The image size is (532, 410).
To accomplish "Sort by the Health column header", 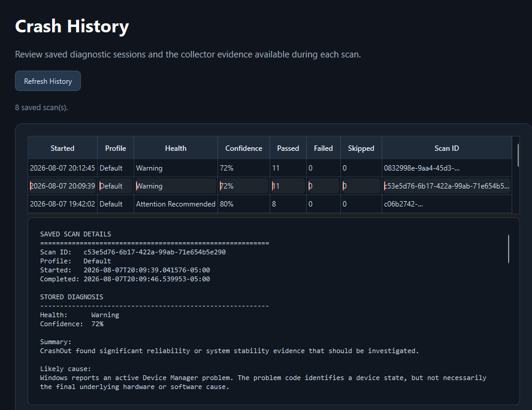I will pyautogui.click(x=176, y=148).
